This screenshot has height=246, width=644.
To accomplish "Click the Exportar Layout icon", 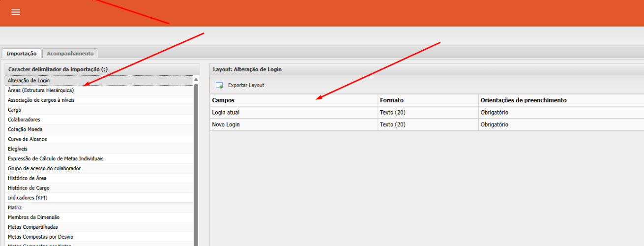I will click(219, 85).
